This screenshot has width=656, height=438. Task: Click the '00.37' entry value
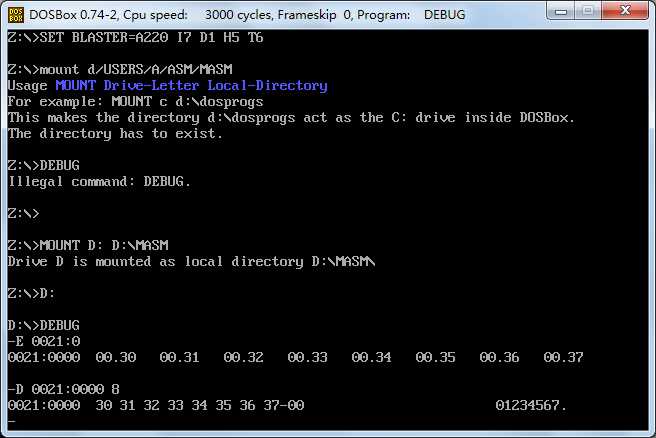click(x=564, y=357)
